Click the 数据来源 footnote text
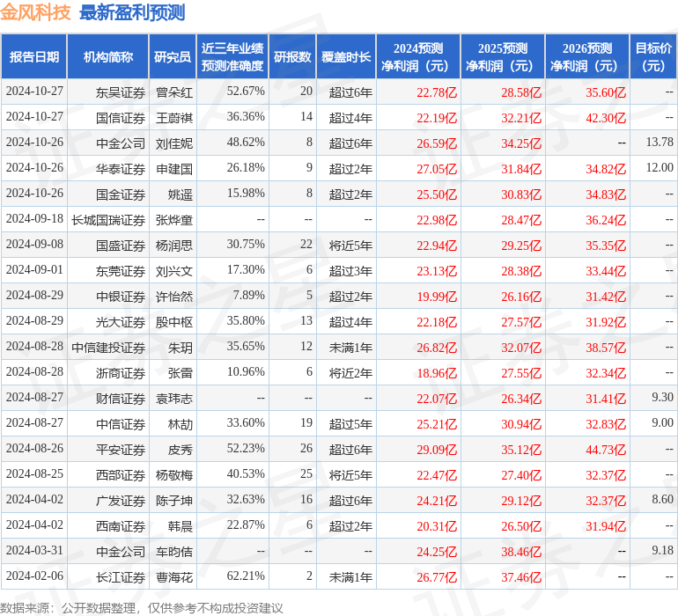 [142, 608]
